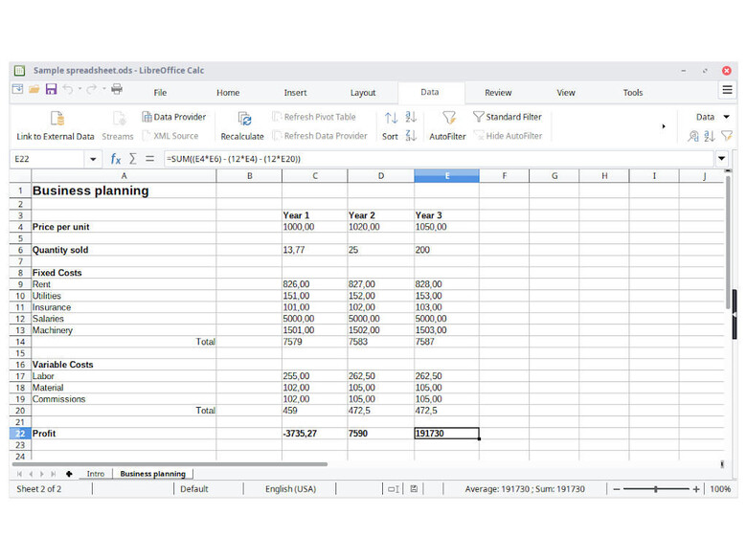Viewport: 747px width, 560px height.
Task: Open file via folder icon
Action: 34,89
